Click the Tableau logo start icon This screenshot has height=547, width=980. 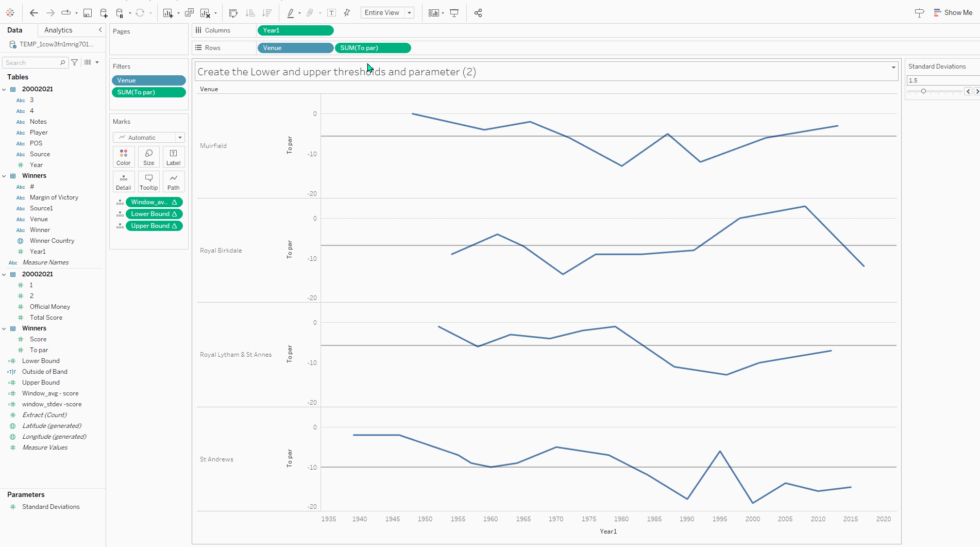tap(10, 13)
